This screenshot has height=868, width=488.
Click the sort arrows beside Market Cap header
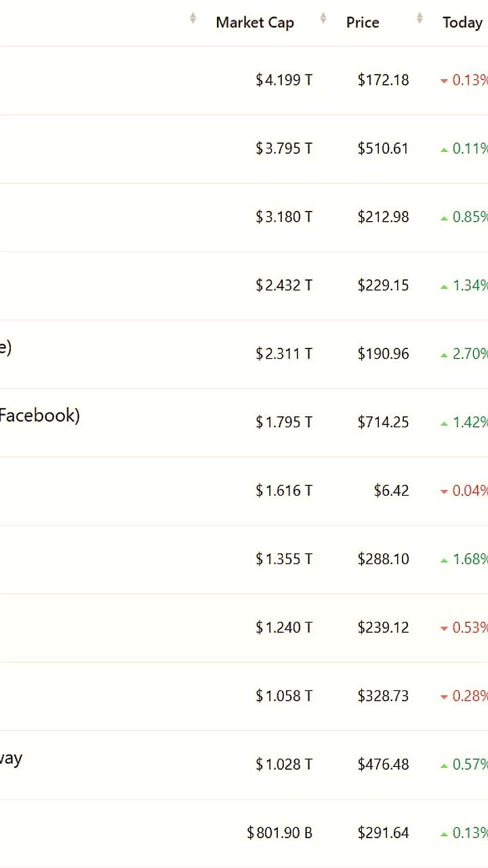click(323, 18)
